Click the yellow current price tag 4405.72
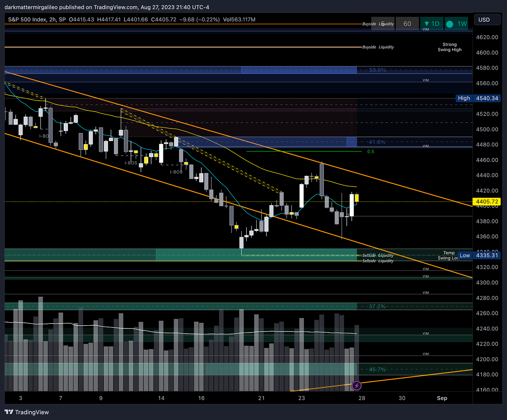This screenshot has width=507, height=420. click(487, 202)
